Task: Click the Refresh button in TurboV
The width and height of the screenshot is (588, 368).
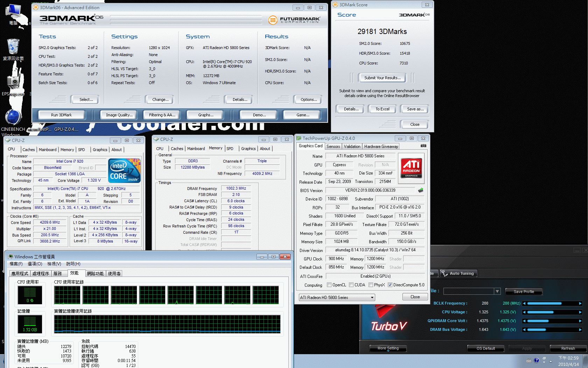Action: point(568,348)
